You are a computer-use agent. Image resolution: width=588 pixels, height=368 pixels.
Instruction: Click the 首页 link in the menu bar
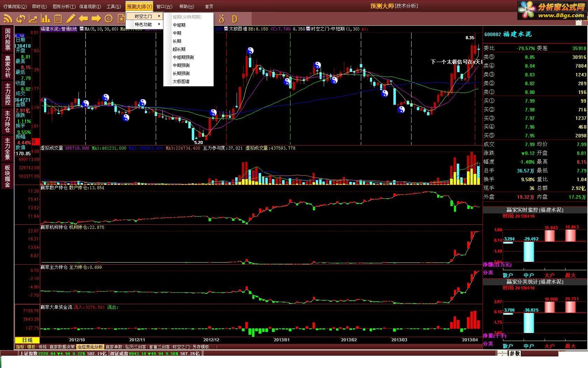(x=209, y=6)
